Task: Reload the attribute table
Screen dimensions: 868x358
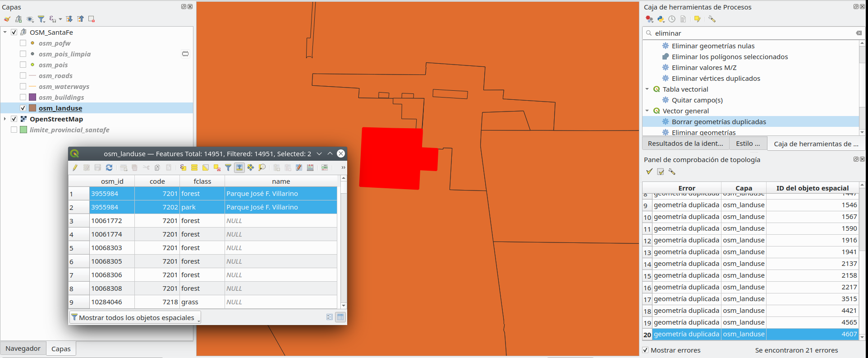Action: coord(109,167)
